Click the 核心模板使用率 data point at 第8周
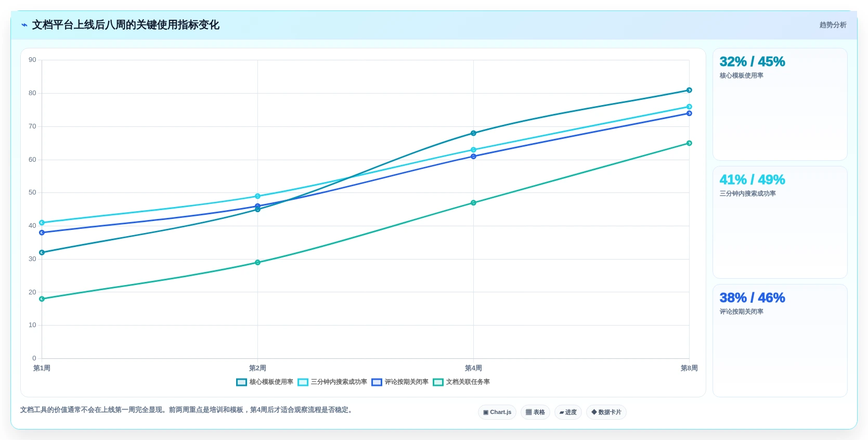 689,90
